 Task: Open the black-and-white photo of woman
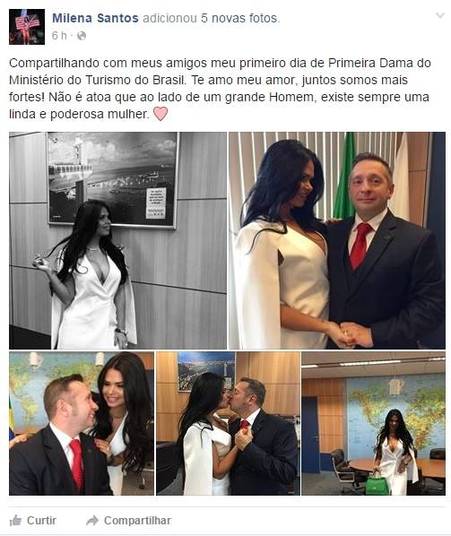118,240
